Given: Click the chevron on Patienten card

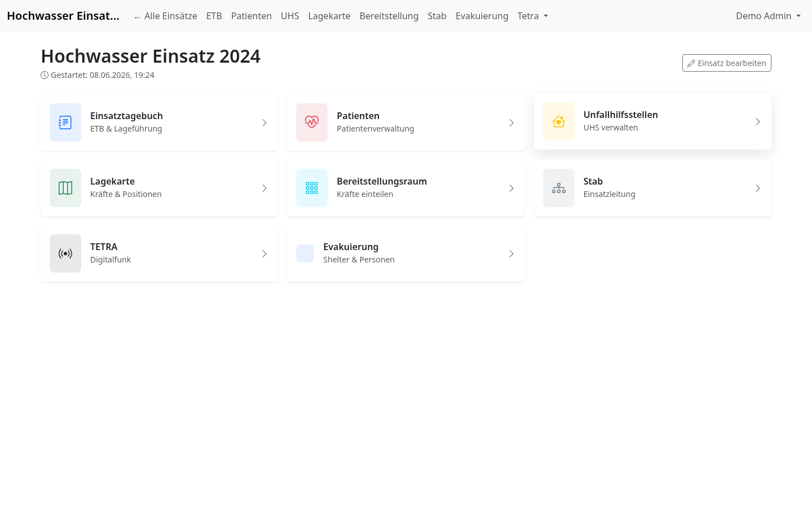Looking at the screenshot, I should coord(511,122).
